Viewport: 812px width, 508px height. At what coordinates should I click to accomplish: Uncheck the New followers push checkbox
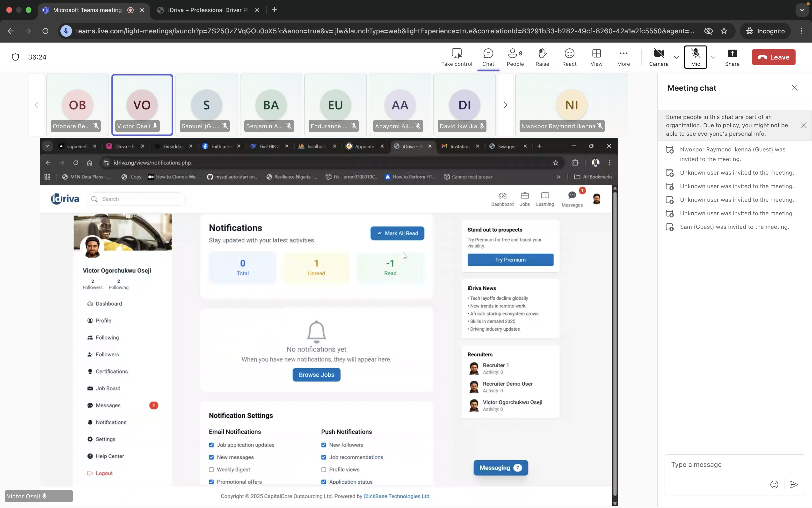click(323, 445)
